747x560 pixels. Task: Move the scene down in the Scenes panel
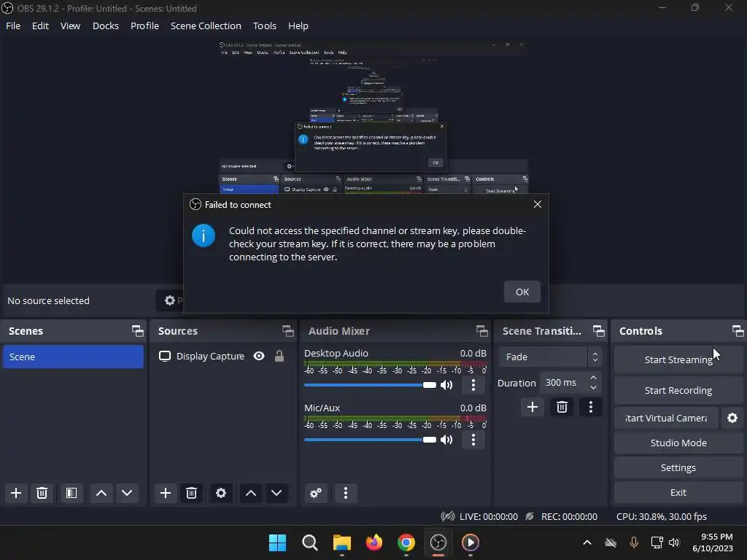tap(127, 493)
